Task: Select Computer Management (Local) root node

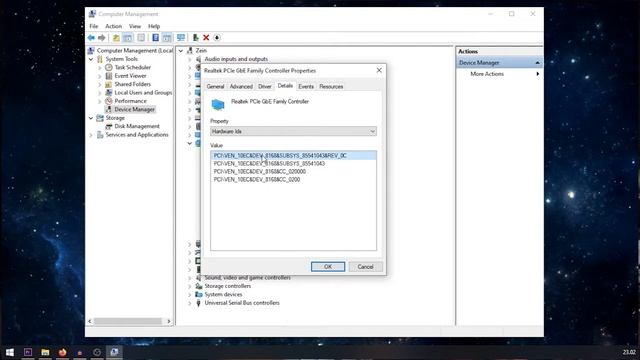Action: pyautogui.click(x=134, y=51)
